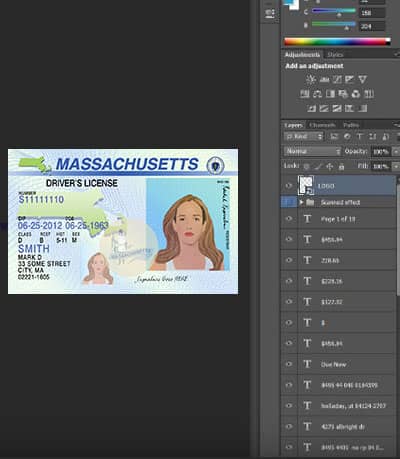
Task: Switch to the Paths tab
Action: (x=351, y=125)
